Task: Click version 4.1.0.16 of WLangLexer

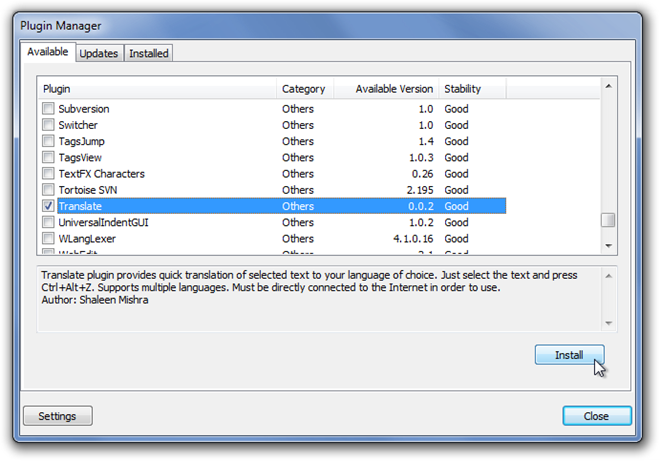Action: click(413, 239)
